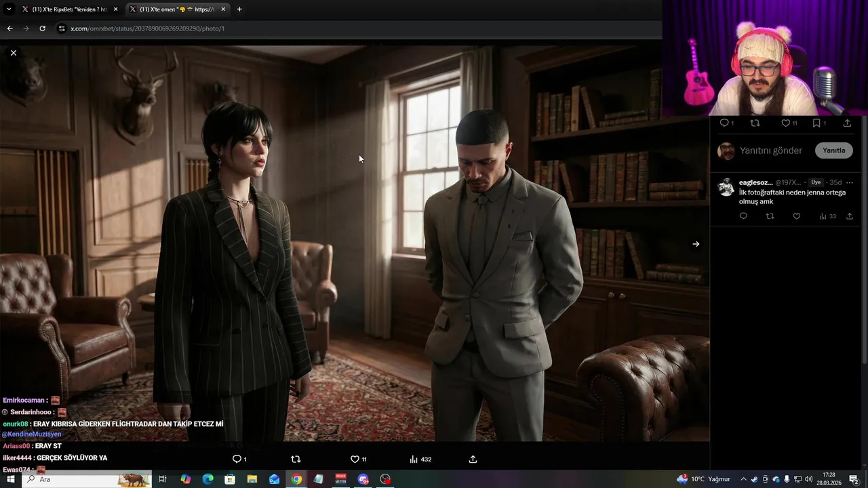Show hidden system tray icons
The width and height of the screenshot is (868, 488).
point(743,479)
